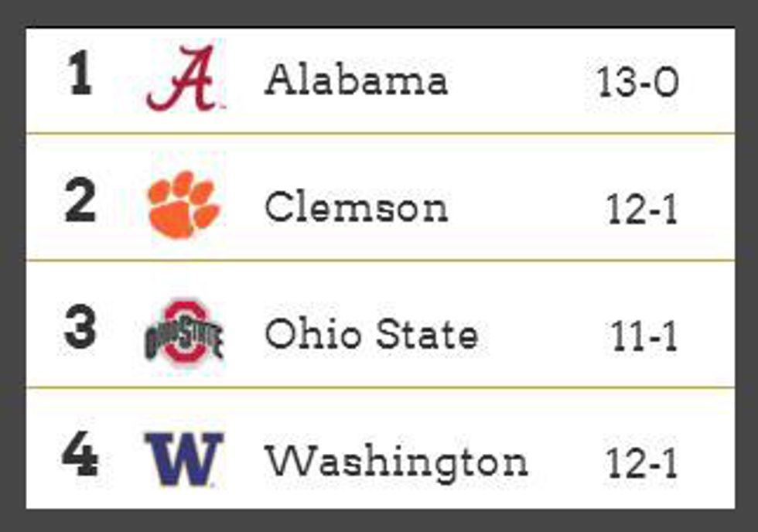Select Washington's 12-1 record
Screen dimensions: 758x532
point(642,463)
